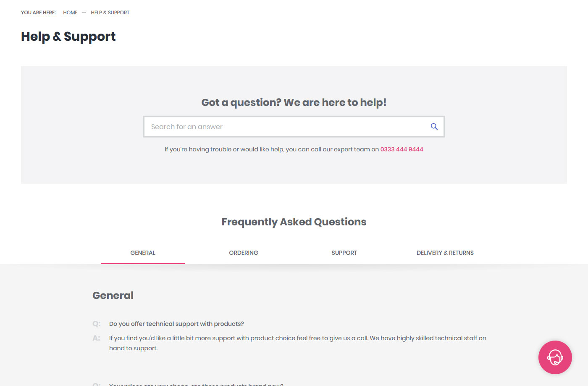Select the SUPPORT FAQ tab
This screenshot has width=588, height=386.
coord(344,253)
